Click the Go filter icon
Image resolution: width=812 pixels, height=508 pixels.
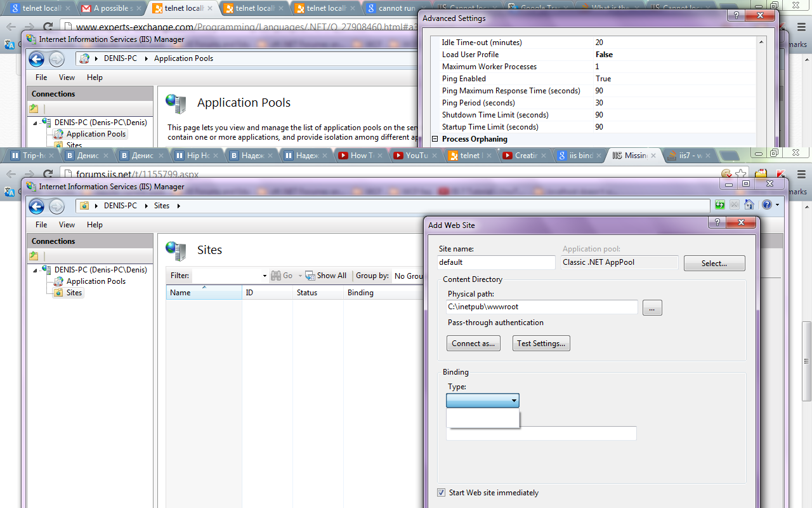point(276,276)
